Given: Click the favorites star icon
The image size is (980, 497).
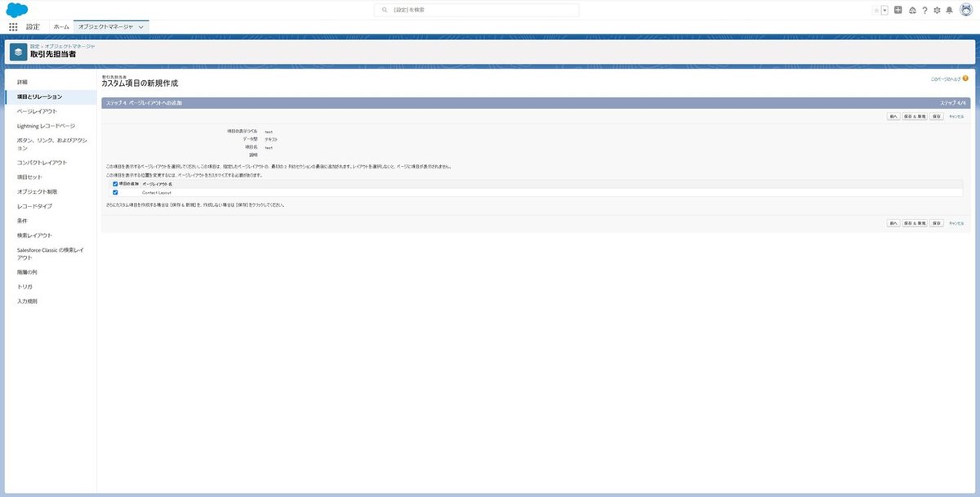Looking at the screenshot, I should (876, 10).
